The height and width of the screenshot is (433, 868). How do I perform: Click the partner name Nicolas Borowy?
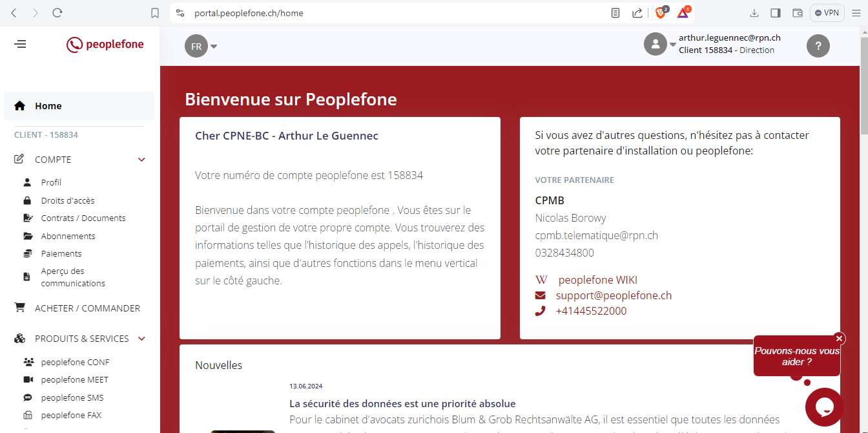tap(570, 218)
